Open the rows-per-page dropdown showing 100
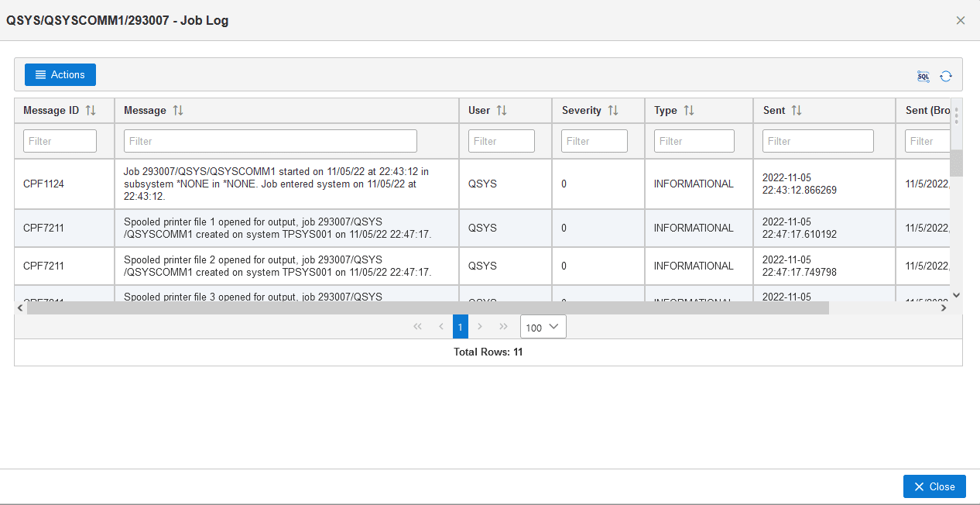The image size is (980, 505). pos(543,327)
